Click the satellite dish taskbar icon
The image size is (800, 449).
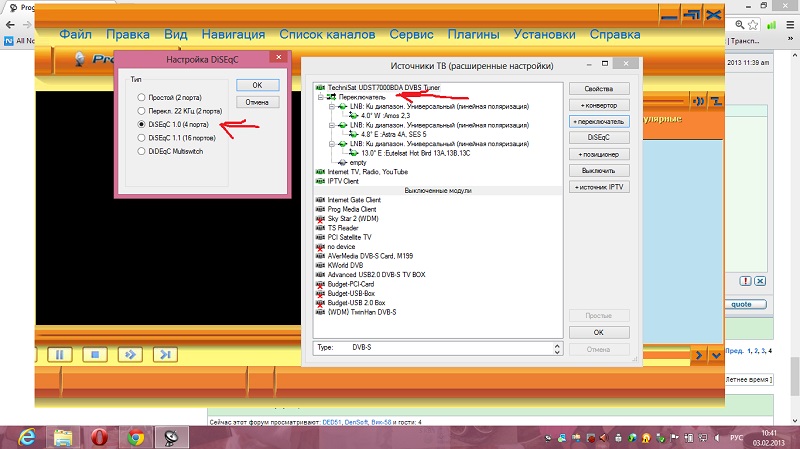tap(172, 435)
